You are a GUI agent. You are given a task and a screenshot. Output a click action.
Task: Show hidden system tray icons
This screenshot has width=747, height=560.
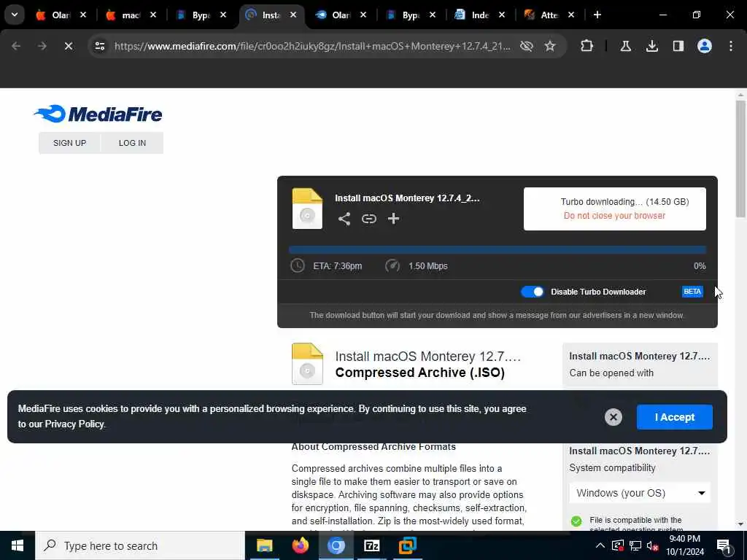(600, 545)
